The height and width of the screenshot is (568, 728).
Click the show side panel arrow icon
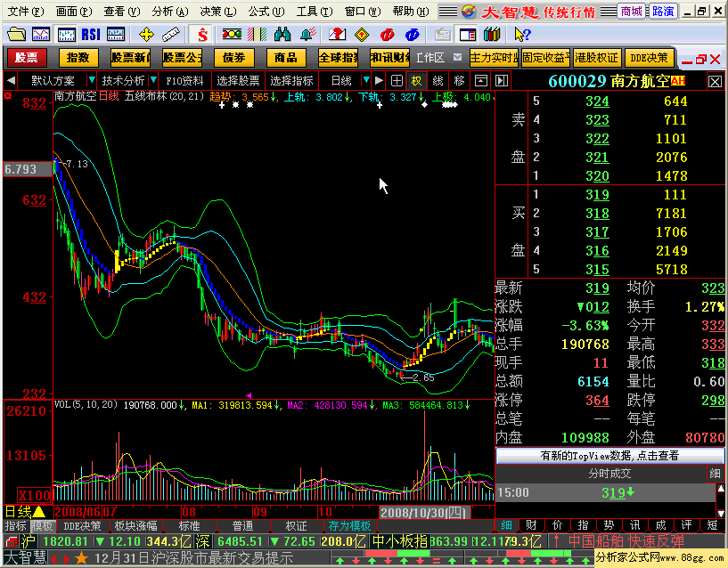502,81
